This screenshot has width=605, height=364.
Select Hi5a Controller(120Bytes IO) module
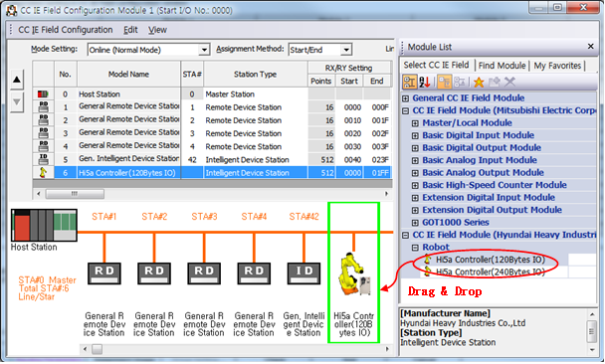490,260
